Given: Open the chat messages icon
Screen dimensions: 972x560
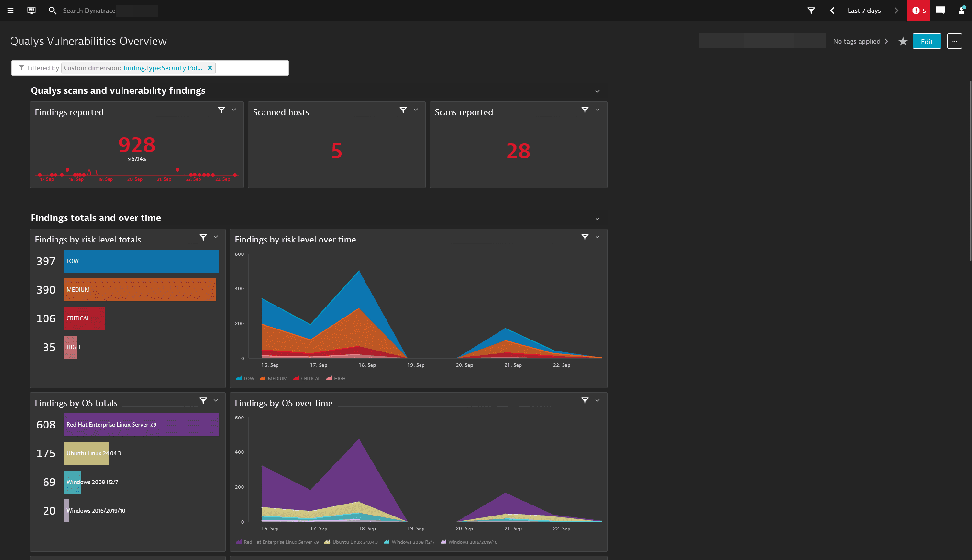Looking at the screenshot, I should point(940,11).
